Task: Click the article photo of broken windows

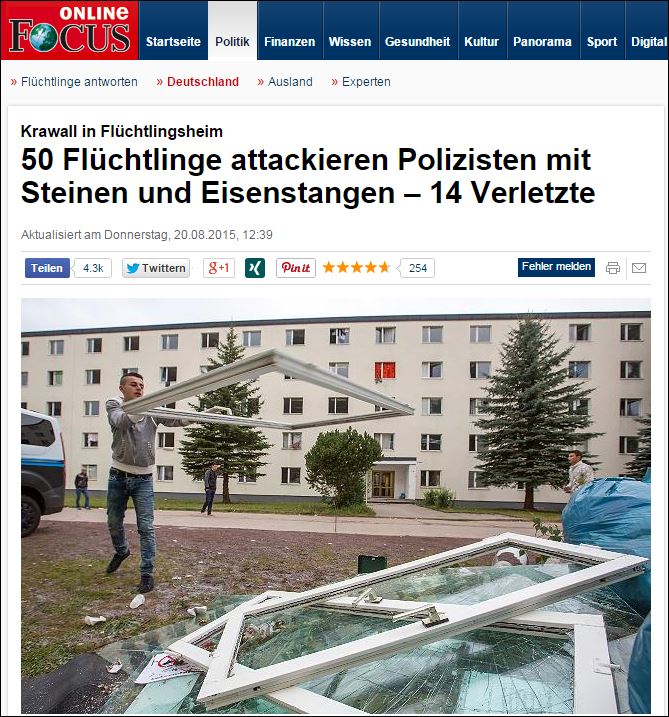Action: (x=336, y=506)
